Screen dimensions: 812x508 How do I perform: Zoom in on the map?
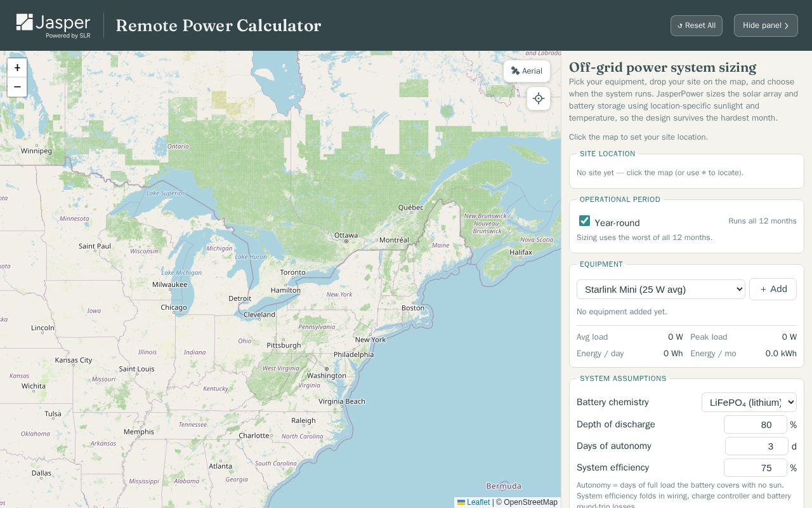pos(17,68)
